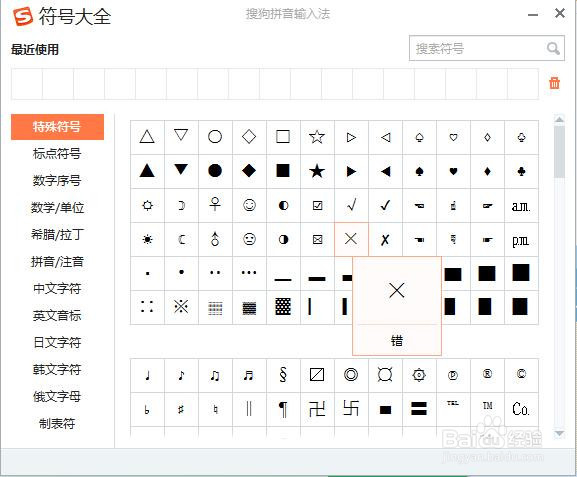The image size is (577, 477).
Task: Insert the Co. symbol
Action: click(x=521, y=409)
